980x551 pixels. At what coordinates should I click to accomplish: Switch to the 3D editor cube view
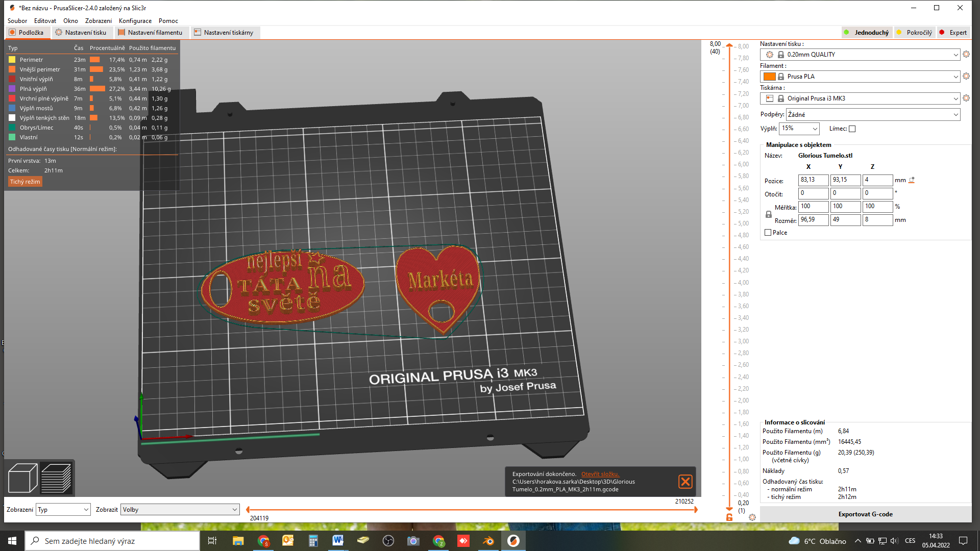(x=22, y=478)
